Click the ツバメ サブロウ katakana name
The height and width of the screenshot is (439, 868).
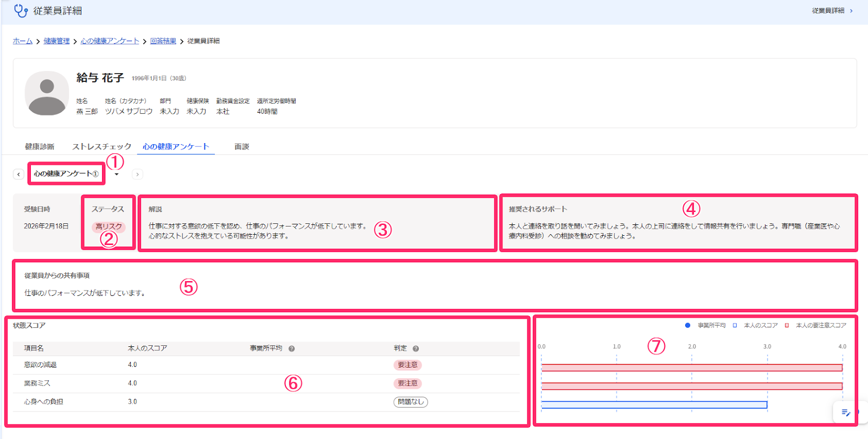[129, 111]
